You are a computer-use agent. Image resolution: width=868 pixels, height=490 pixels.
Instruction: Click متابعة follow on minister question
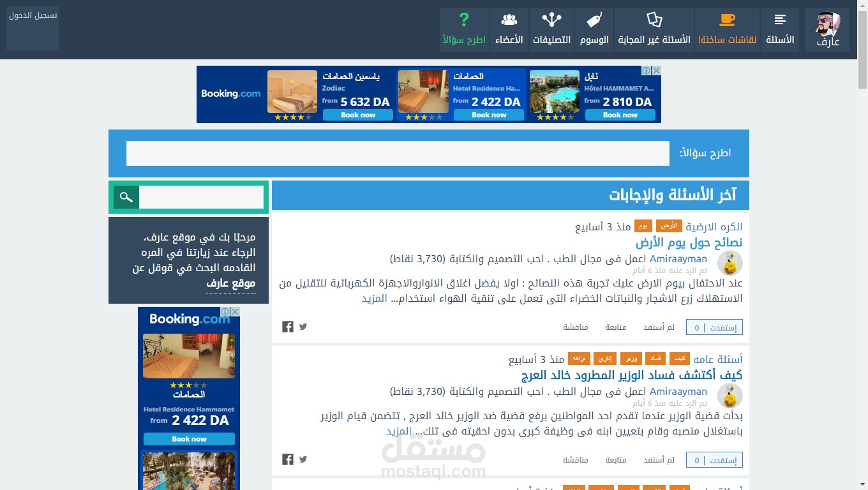click(x=616, y=460)
